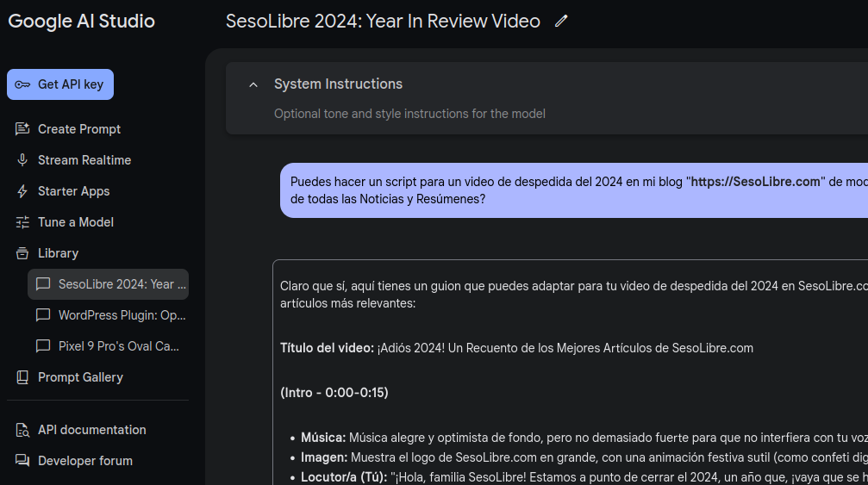
Task: Click the Library stack icon
Action: click(x=22, y=253)
